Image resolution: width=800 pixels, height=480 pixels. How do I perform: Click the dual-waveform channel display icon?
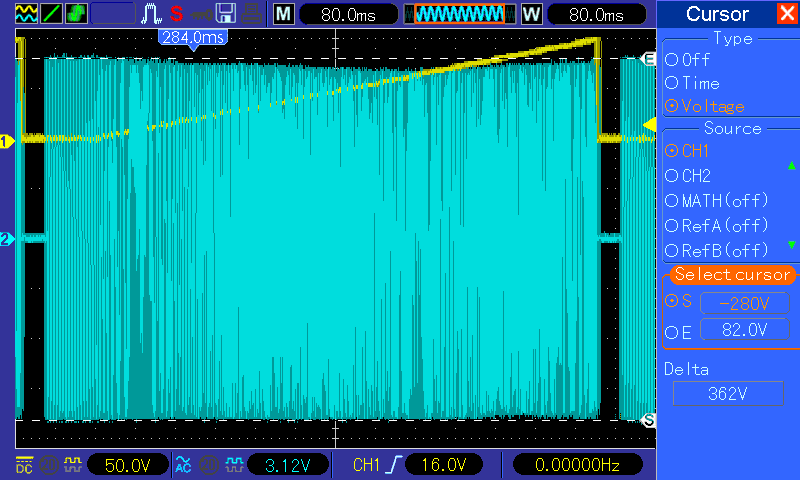[26, 14]
